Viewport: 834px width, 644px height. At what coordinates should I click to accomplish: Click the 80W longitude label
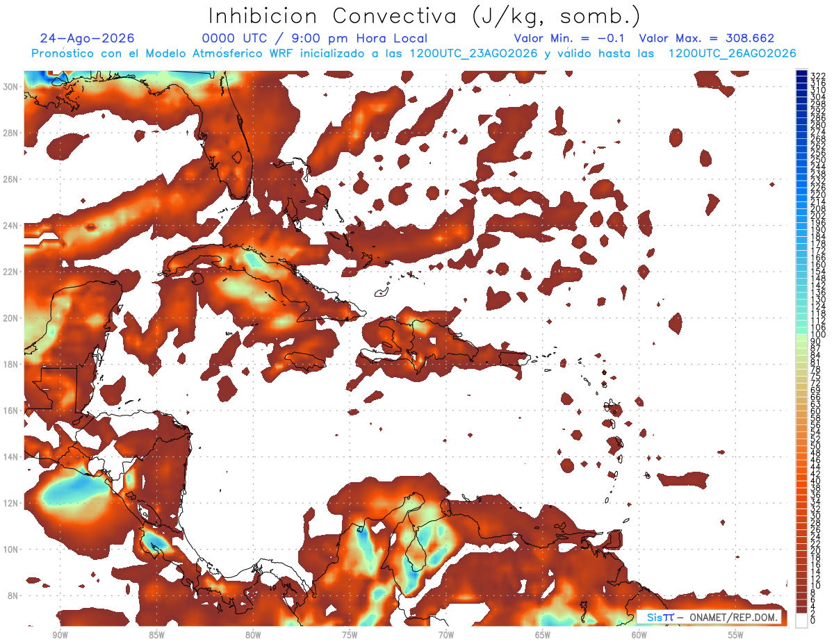point(253,635)
